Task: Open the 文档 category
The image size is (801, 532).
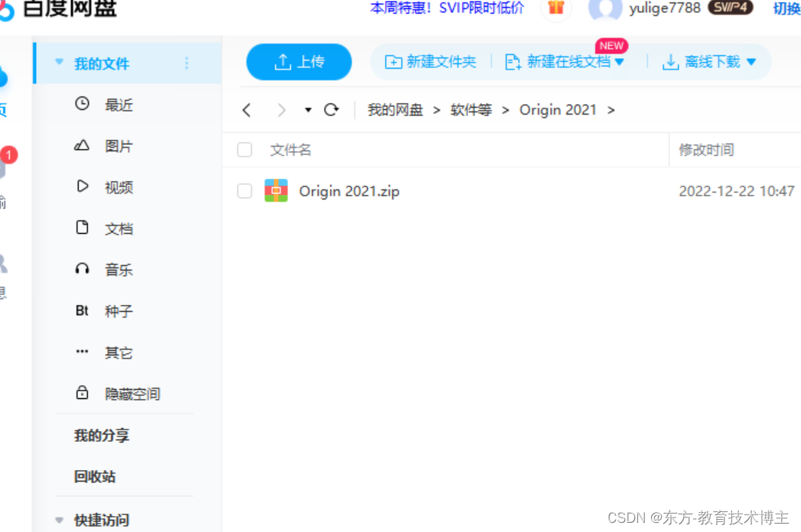Action: pos(119,229)
